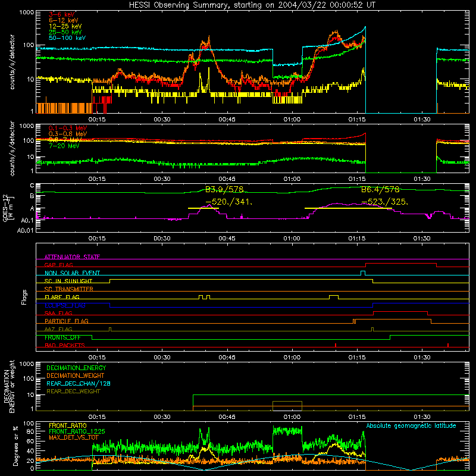Click the DECIMATION_WEIGHT legend label

pos(76,375)
